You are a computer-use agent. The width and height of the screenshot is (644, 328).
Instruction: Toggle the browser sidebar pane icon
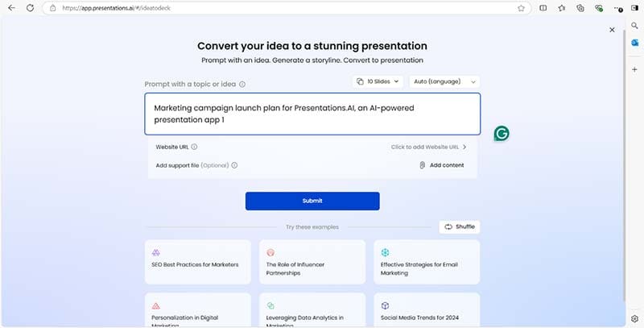point(634,8)
